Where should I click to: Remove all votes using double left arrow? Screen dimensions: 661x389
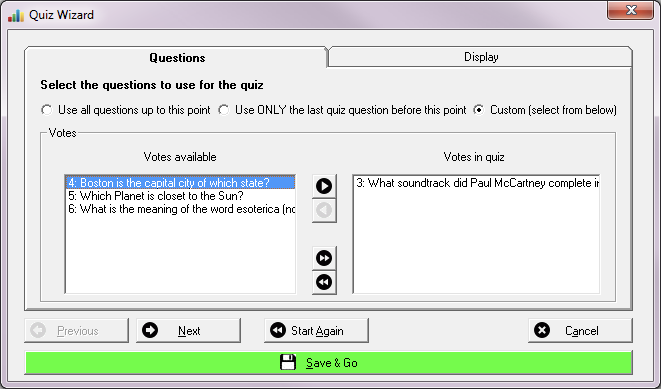324,282
